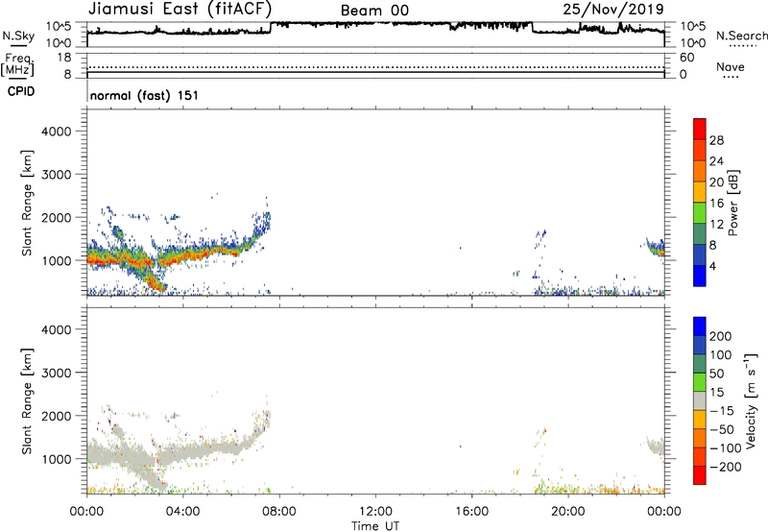
Task: Click the 20:00 time tick label
Action: (x=568, y=512)
